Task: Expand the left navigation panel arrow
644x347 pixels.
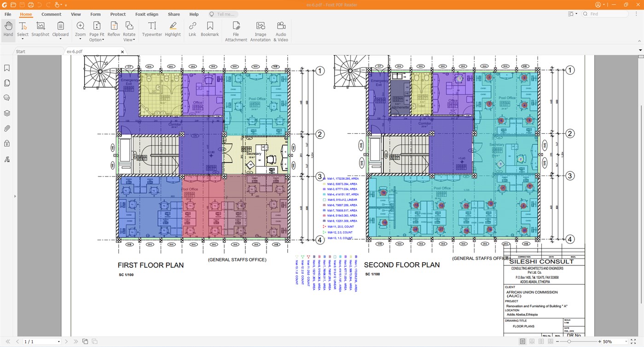Action: coord(15,196)
